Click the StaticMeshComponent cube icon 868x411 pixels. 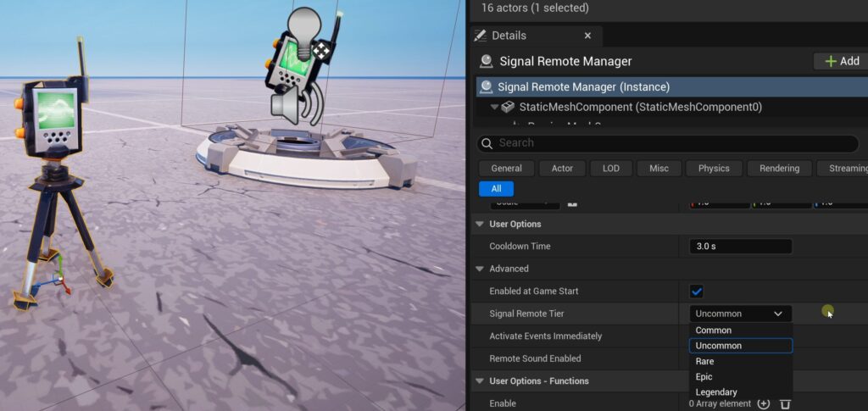tap(508, 108)
